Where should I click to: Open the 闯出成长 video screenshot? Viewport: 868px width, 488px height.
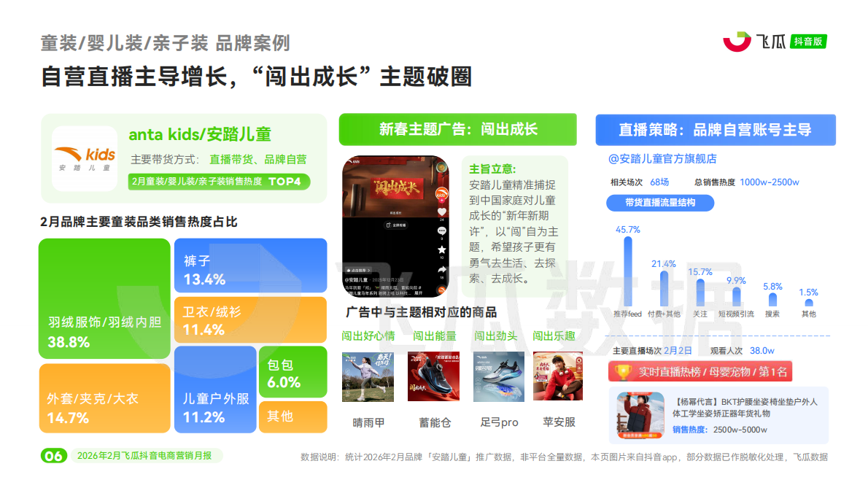[x=396, y=226]
